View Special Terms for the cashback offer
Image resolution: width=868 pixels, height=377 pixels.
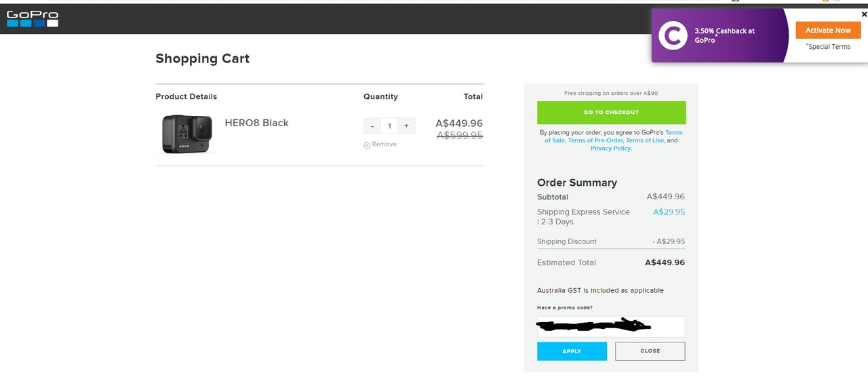pyautogui.click(x=828, y=47)
